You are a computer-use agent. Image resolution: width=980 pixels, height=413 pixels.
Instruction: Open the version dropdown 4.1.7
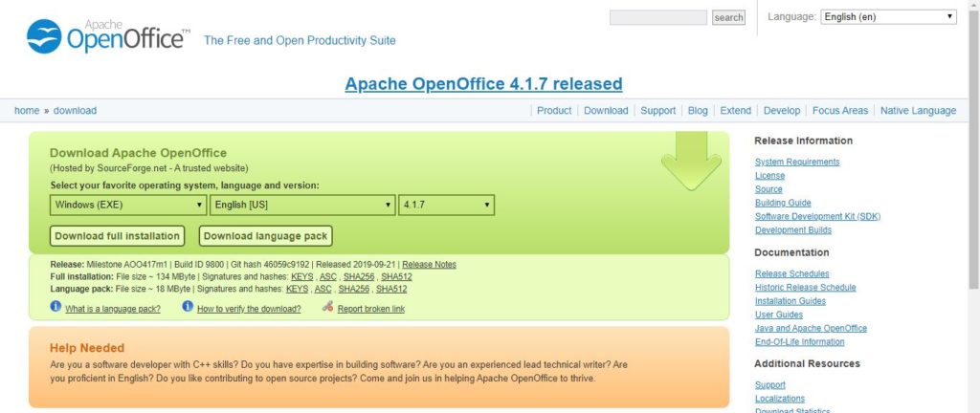point(446,205)
